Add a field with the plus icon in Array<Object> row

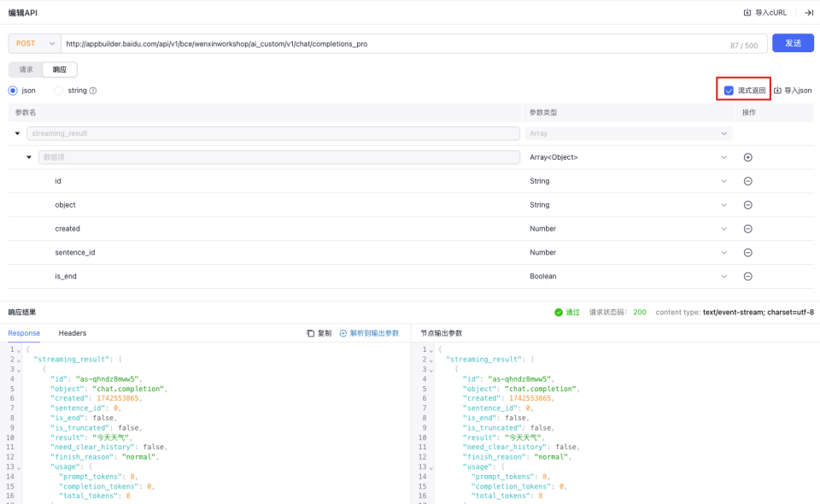[748, 157]
